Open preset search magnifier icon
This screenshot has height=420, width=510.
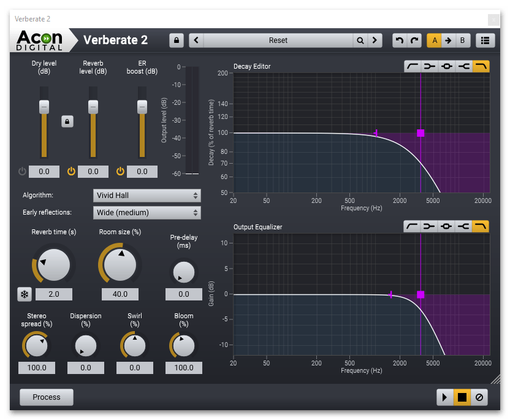[361, 40]
